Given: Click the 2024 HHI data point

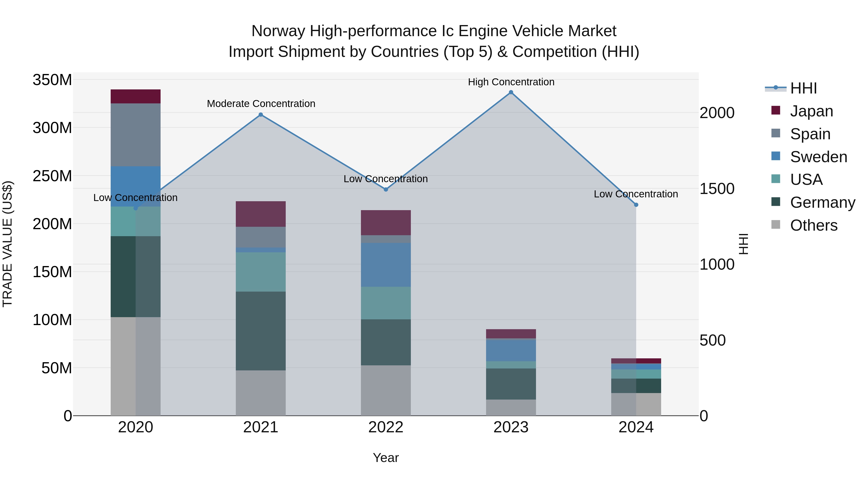Looking at the screenshot, I should [636, 205].
